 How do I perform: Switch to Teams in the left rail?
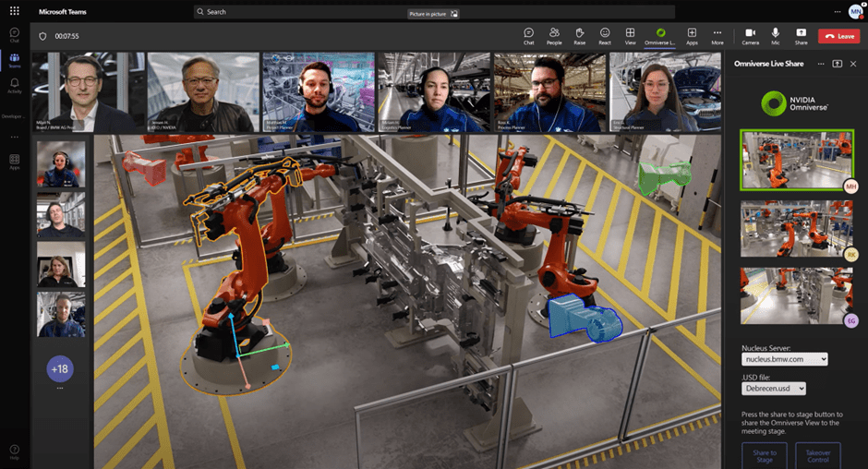(14, 60)
